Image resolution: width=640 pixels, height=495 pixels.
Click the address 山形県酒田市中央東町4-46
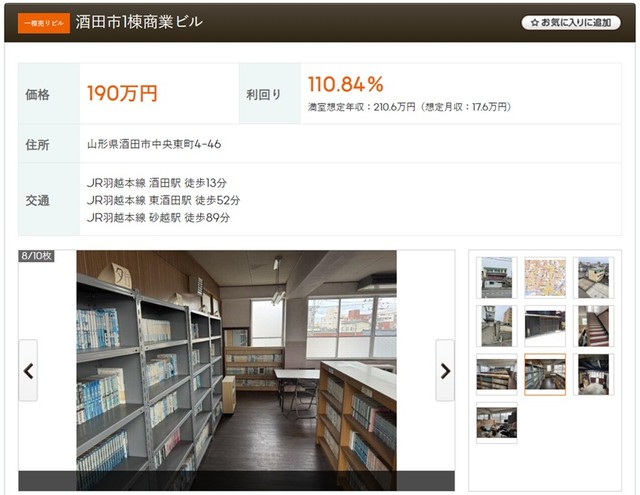(154, 144)
